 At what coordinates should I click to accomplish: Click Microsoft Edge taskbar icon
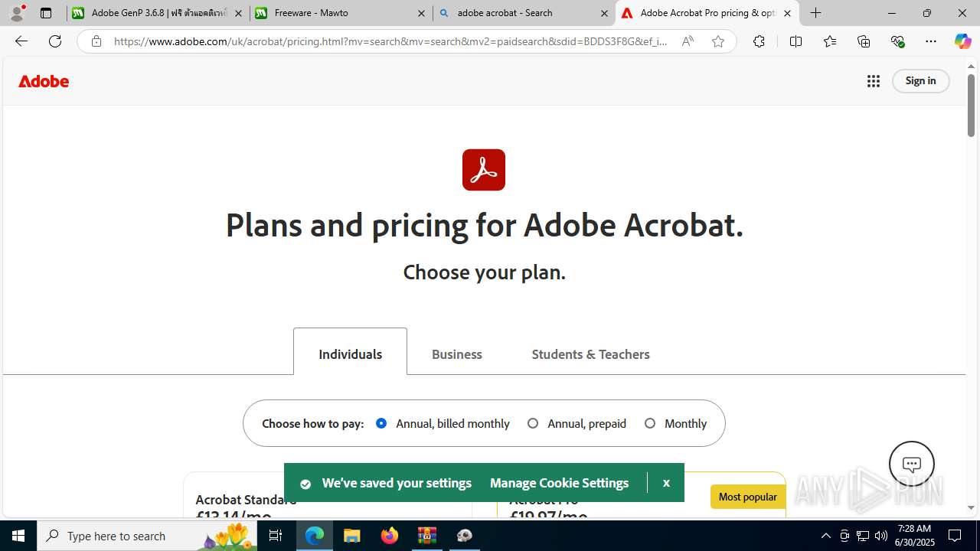[315, 536]
